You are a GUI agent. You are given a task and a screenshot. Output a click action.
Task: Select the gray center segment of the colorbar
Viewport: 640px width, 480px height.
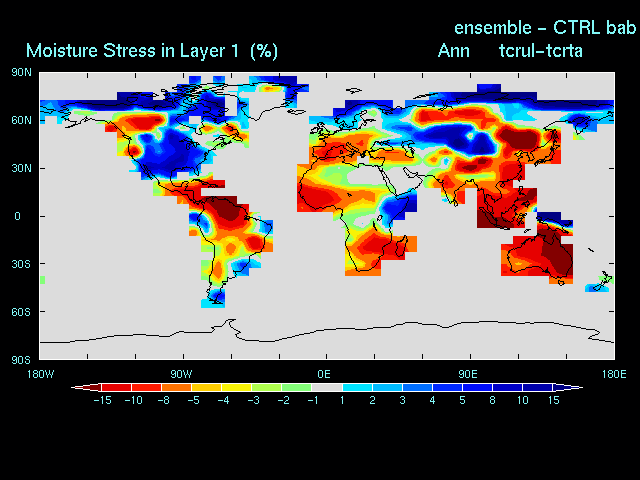tap(327, 387)
